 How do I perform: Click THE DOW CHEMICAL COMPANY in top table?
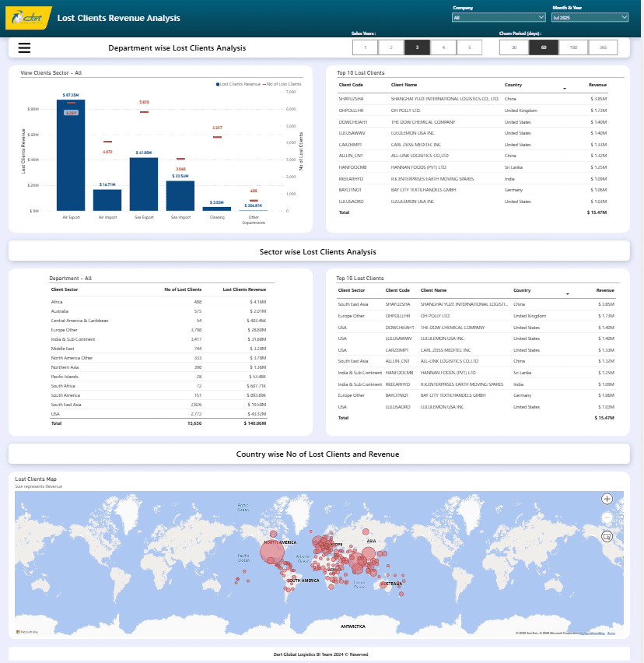pyautogui.click(x=423, y=122)
